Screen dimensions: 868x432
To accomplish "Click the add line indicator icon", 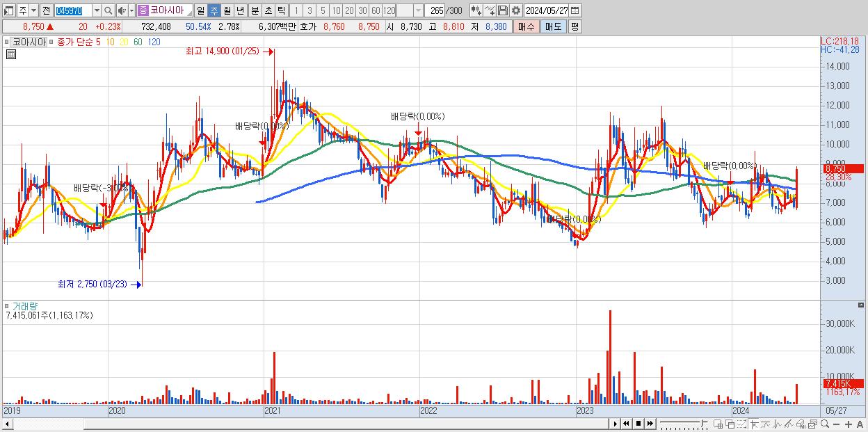I will click(x=489, y=10).
